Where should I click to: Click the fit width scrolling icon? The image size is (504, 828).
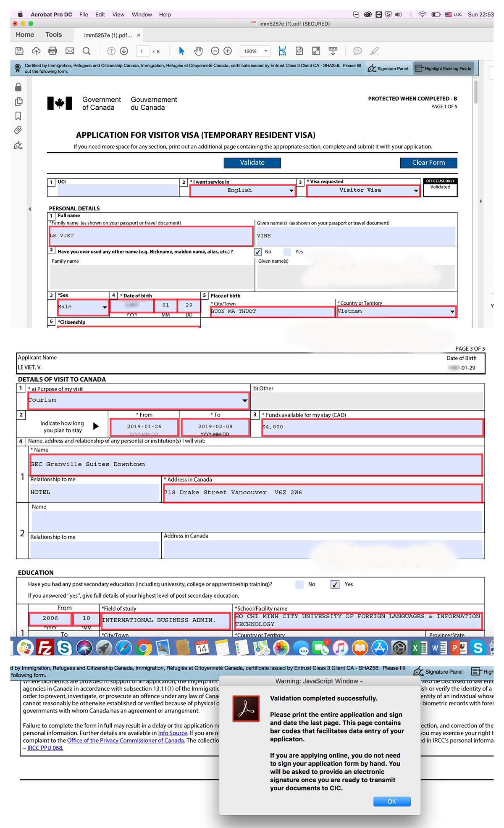click(282, 51)
